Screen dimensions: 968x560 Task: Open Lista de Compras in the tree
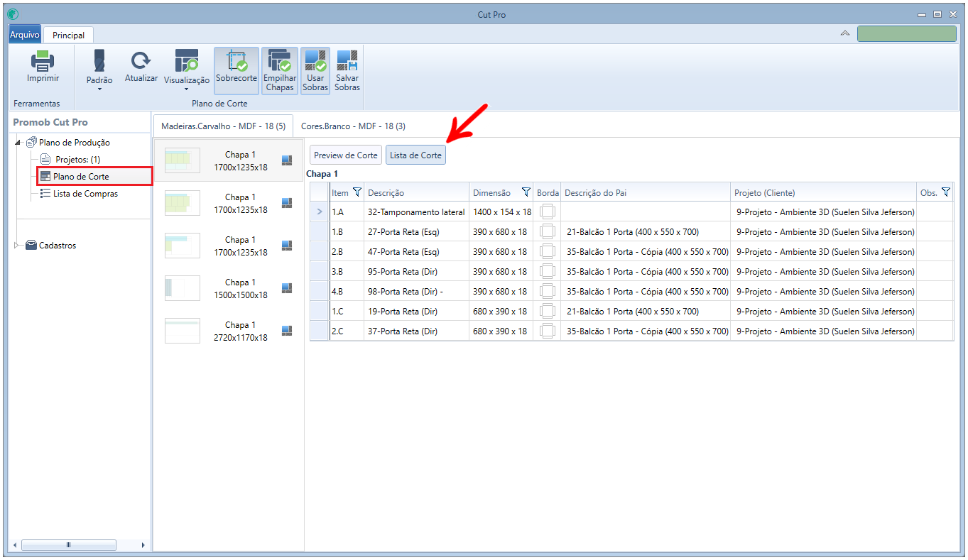pos(85,194)
